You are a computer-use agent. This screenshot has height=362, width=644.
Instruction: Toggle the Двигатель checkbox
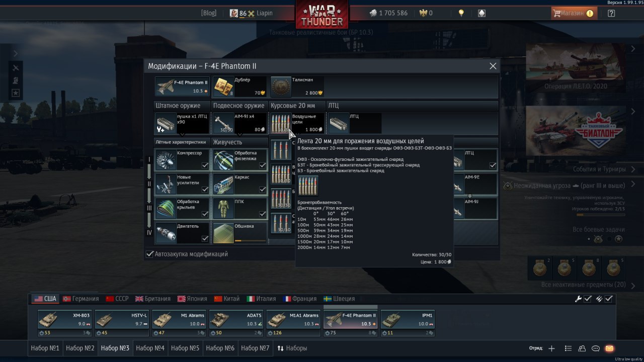pyautogui.click(x=205, y=238)
